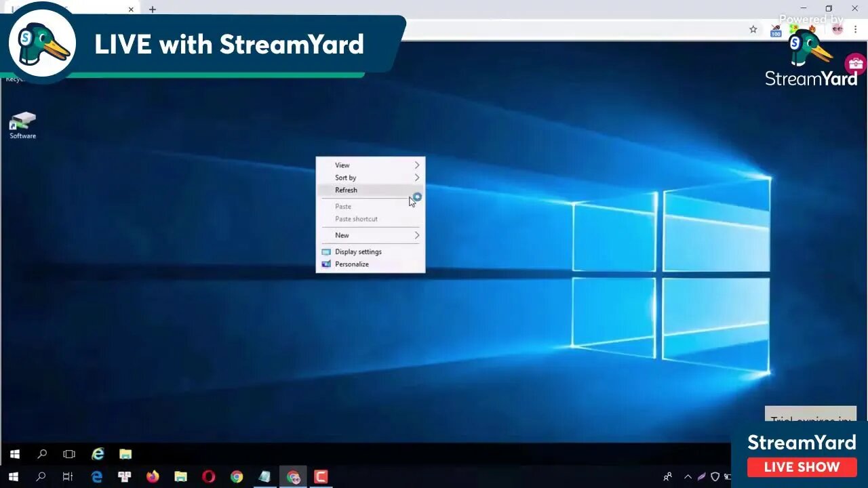Open Start menu on the remote desktop taskbar
The width and height of the screenshot is (868, 488).
tap(15, 454)
